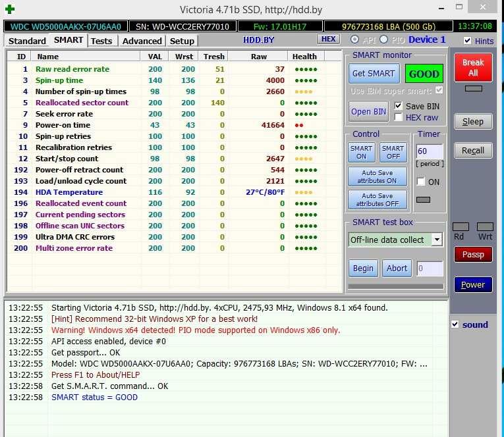Click Auto Save attributes ON
The image size is (504, 437).
377,177
